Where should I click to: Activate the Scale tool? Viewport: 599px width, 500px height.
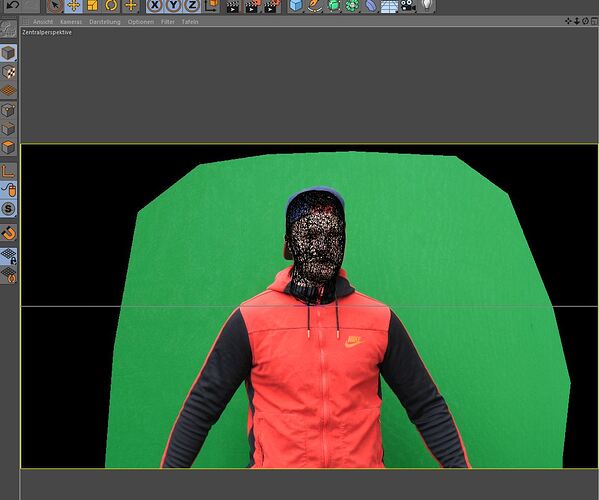pos(92,5)
